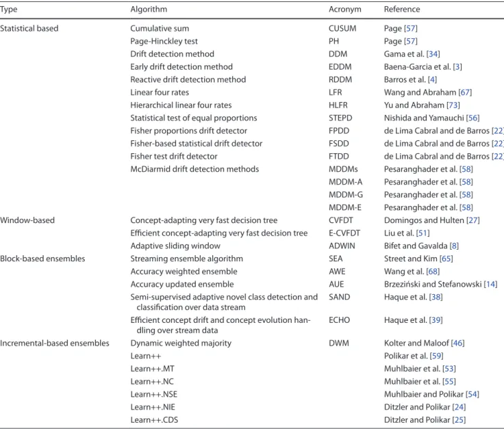Select the 'Window-based' type cell
Image resolution: width=504 pixels, height=429 pixels.
[x=27, y=220]
